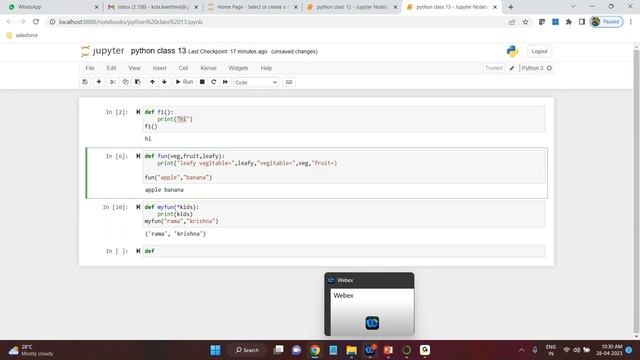Open the Insert menu
The width and height of the screenshot is (640, 360).
click(160, 68)
